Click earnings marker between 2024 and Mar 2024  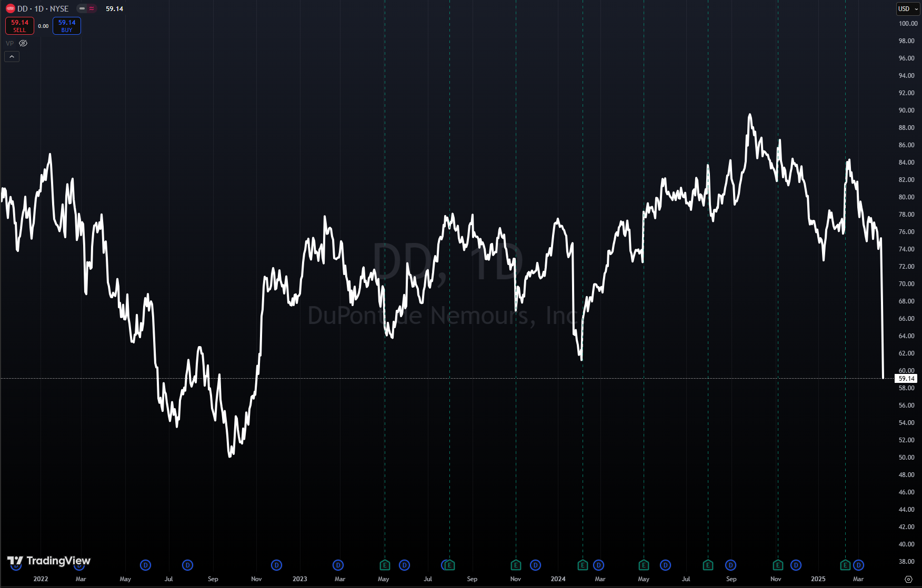coord(583,565)
